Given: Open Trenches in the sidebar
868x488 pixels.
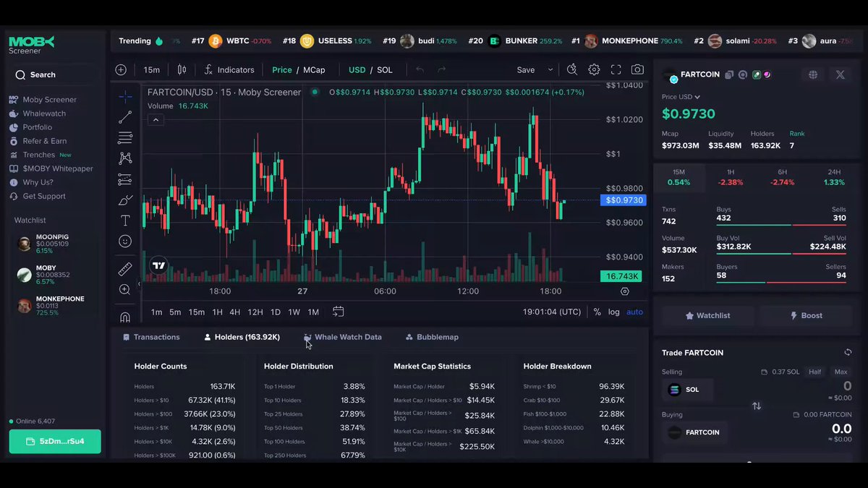Looking at the screenshot, I should pyautogui.click(x=40, y=155).
